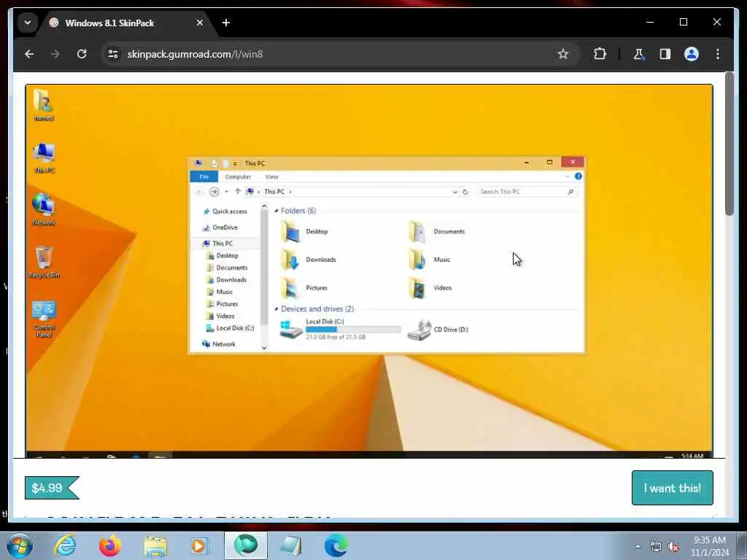Open Windows Media Player from taskbar
The width and height of the screenshot is (747, 560).
(200, 545)
